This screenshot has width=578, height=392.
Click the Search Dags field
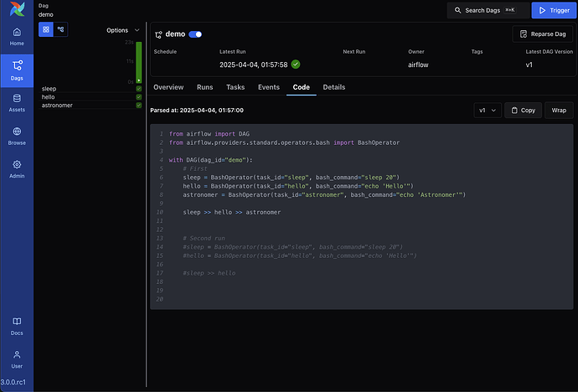pyautogui.click(x=488, y=10)
